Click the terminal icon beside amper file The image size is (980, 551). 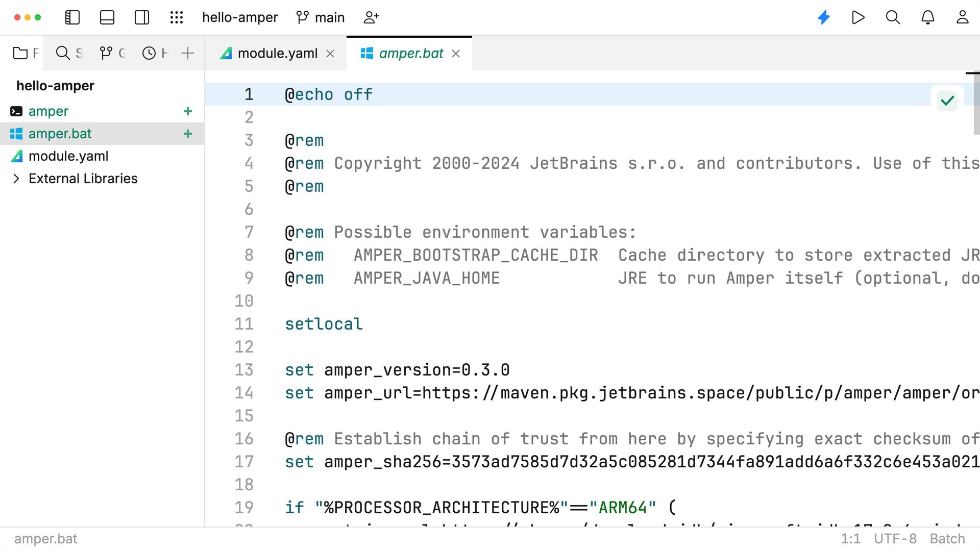16,111
